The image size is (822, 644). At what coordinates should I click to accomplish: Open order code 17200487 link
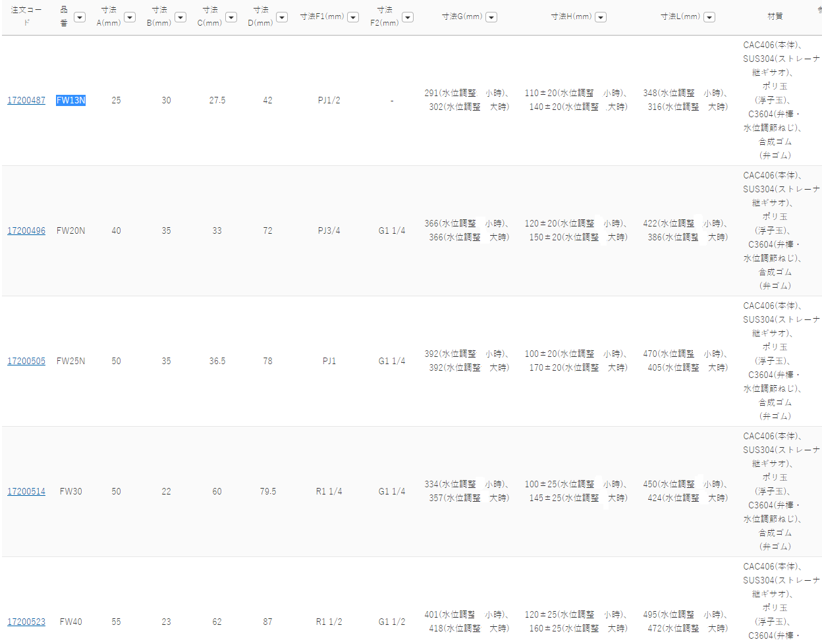click(26, 101)
